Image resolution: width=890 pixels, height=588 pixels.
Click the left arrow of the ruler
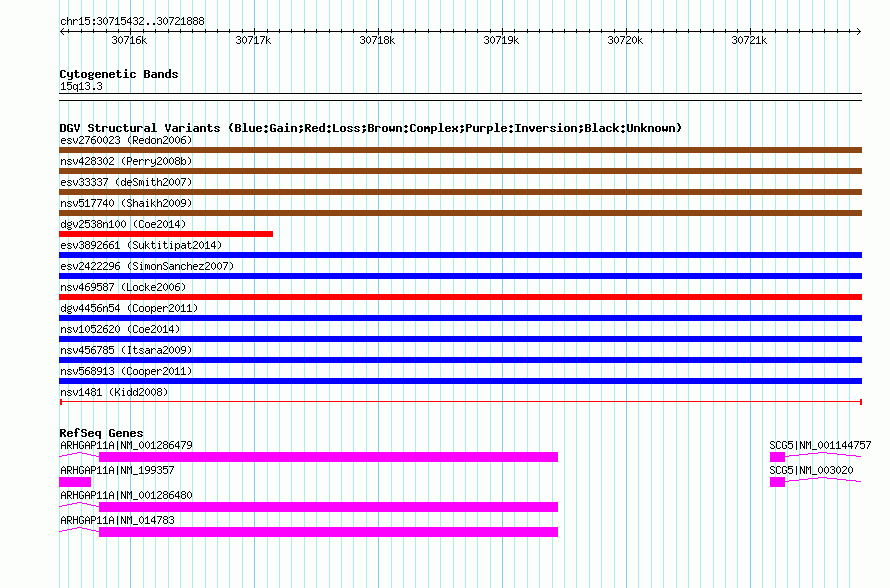tap(62, 32)
